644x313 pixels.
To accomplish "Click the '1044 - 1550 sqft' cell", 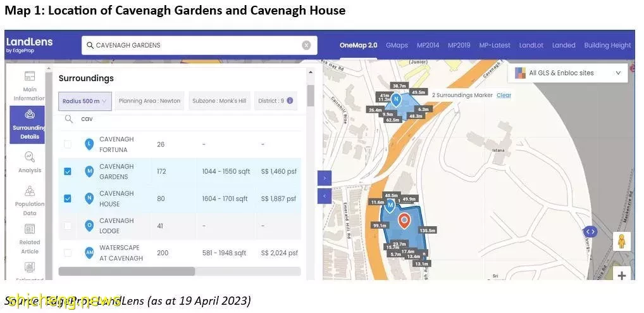I will point(226,172).
